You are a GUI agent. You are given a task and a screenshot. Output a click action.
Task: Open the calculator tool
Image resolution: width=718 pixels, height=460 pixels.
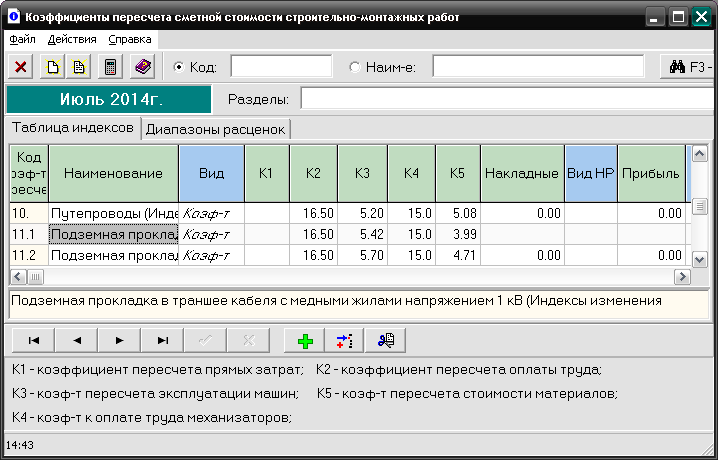tap(110, 67)
